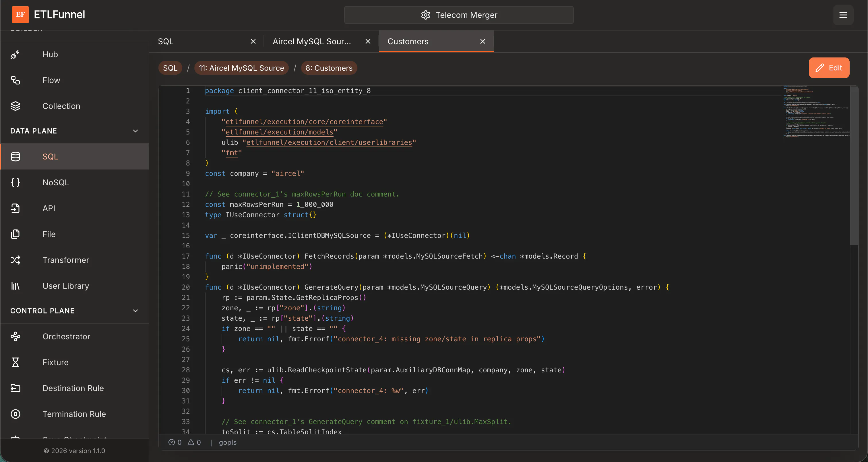Image resolution: width=868 pixels, height=462 pixels.
Task: Collapse the DATA PLANE section chevron
Action: (135, 131)
